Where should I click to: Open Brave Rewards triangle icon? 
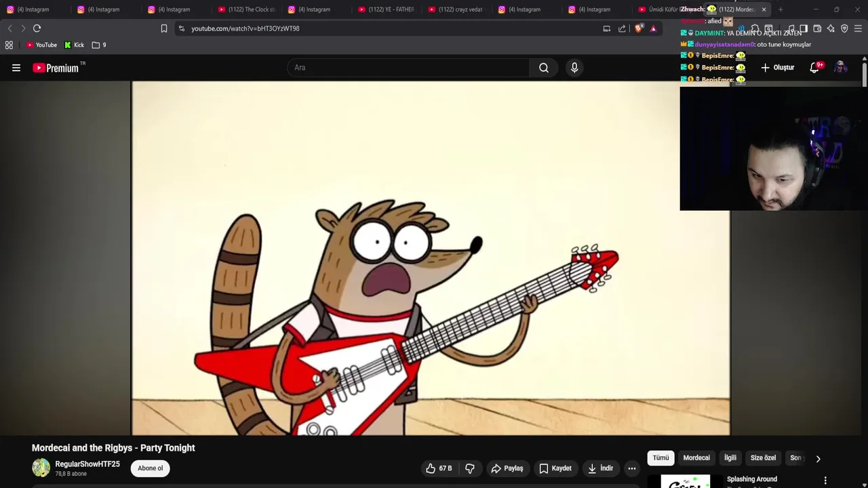pos(653,28)
